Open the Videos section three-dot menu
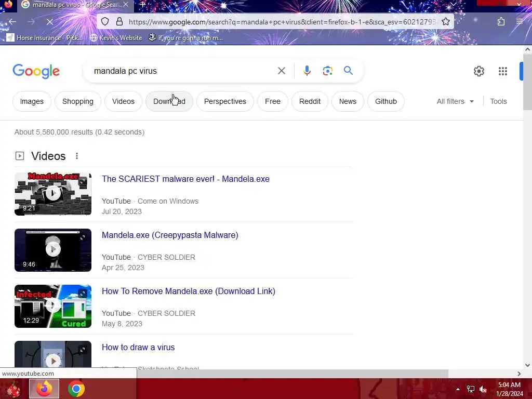Image resolution: width=532 pixels, height=399 pixels. tap(77, 156)
